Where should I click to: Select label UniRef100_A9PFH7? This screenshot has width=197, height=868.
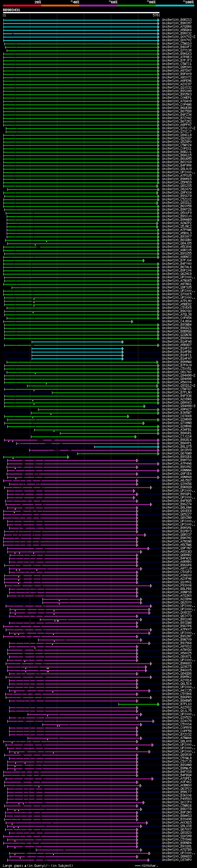coord(177,125)
